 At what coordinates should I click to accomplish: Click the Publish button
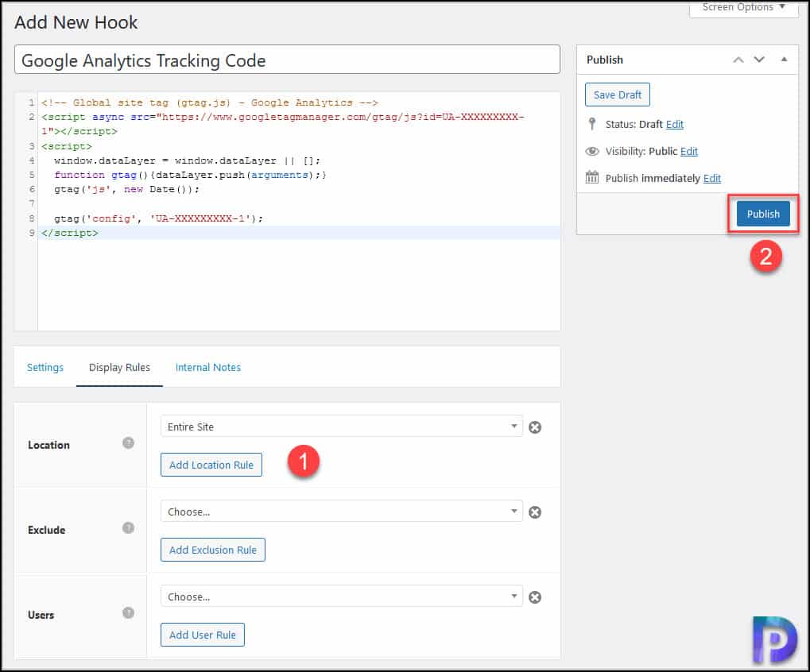tap(763, 214)
